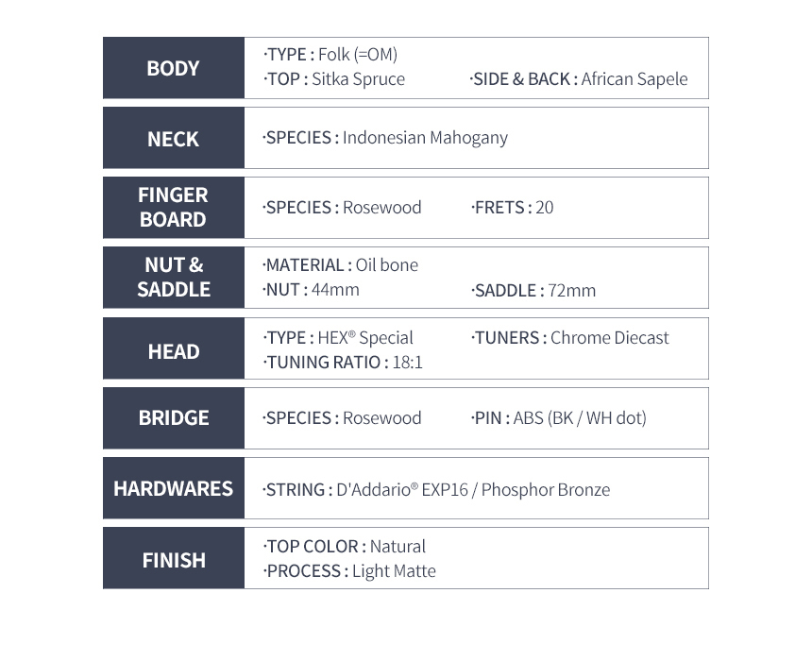The image size is (812, 661).
Task: Click the SADDLE : 72mm value
Action: pyautogui.click(x=533, y=291)
